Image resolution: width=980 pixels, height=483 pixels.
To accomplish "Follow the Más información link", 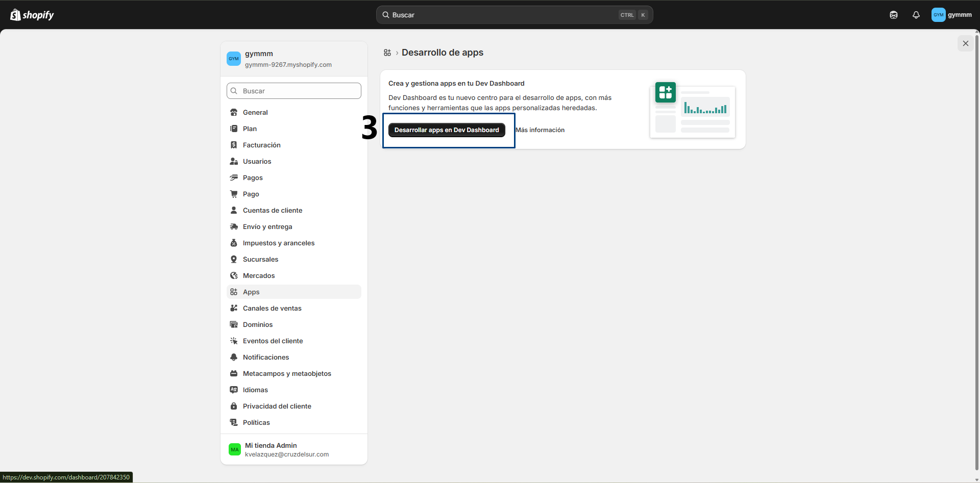I will [x=540, y=130].
